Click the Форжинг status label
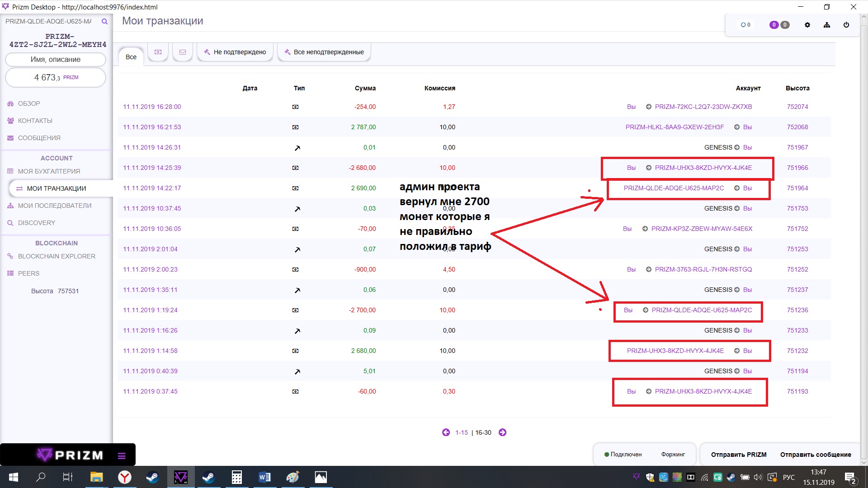Image resolution: width=868 pixels, height=488 pixels. tap(673, 455)
